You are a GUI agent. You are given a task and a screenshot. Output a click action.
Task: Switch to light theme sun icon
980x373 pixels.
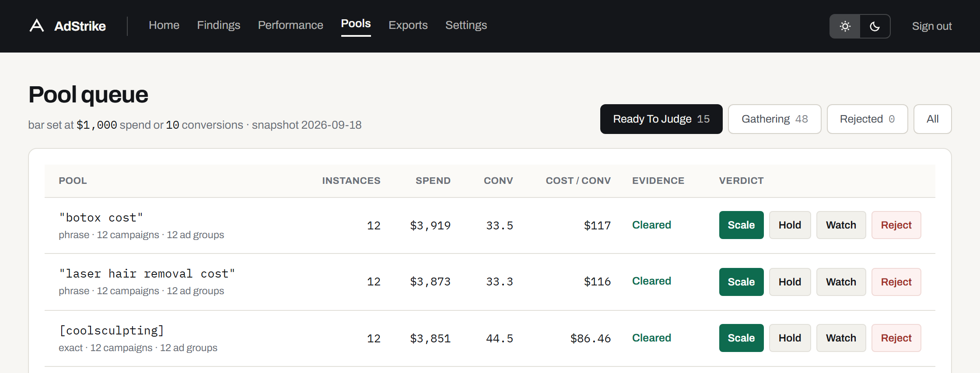point(845,26)
